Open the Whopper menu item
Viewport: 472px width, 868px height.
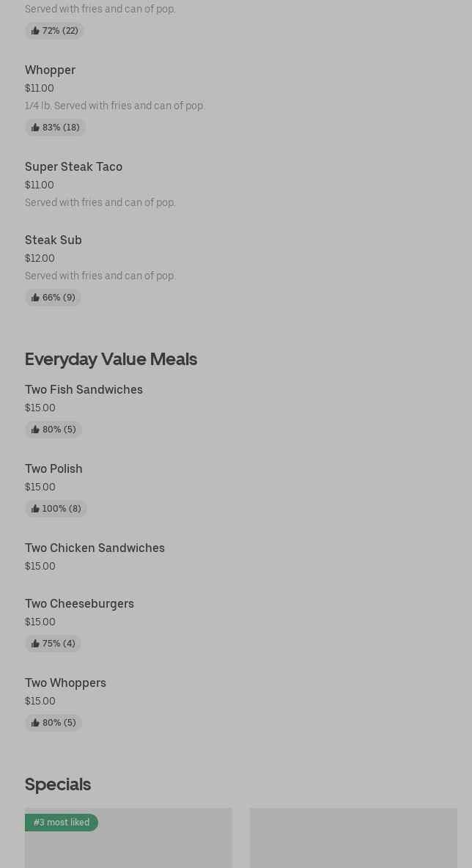pyautogui.click(x=50, y=70)
